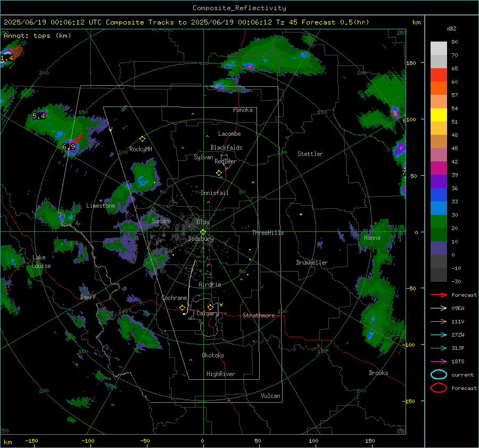Click the Cochrane label

[x=174, y=298]
